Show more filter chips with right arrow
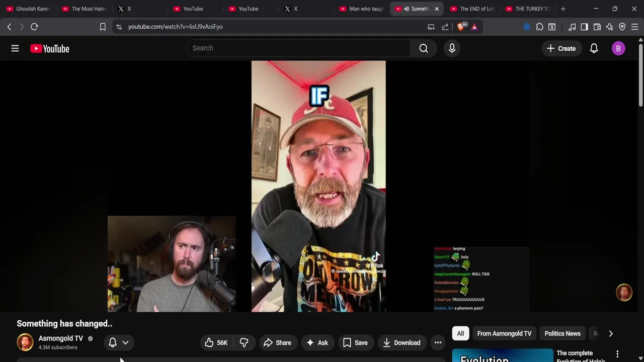 611,333
